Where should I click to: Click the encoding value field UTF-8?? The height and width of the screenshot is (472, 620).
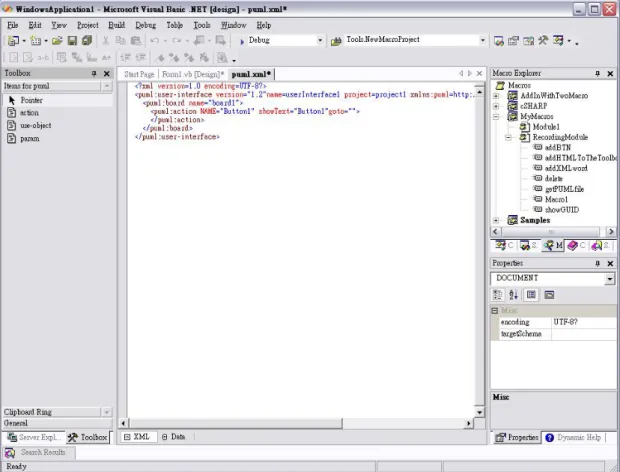[x=584, y=322]
